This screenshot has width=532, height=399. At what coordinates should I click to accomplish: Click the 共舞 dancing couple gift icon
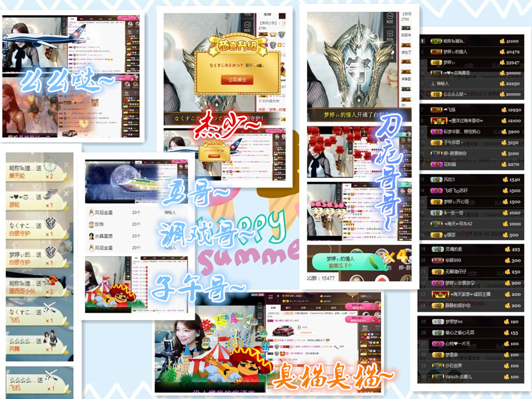(50, 338)
